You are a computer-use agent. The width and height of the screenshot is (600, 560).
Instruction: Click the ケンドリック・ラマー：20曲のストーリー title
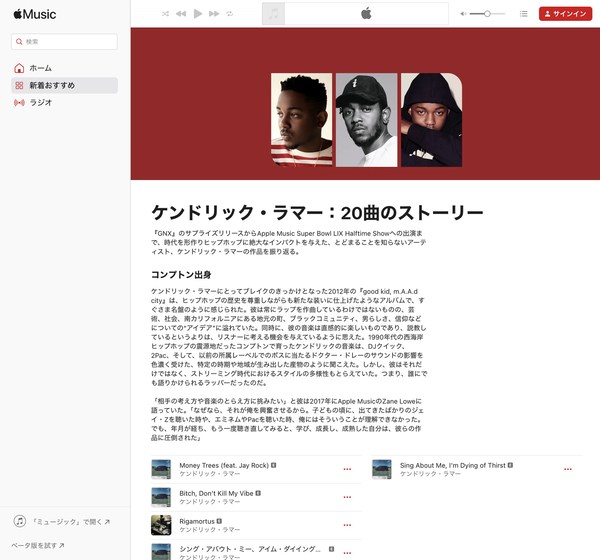(x=317, y=213)
